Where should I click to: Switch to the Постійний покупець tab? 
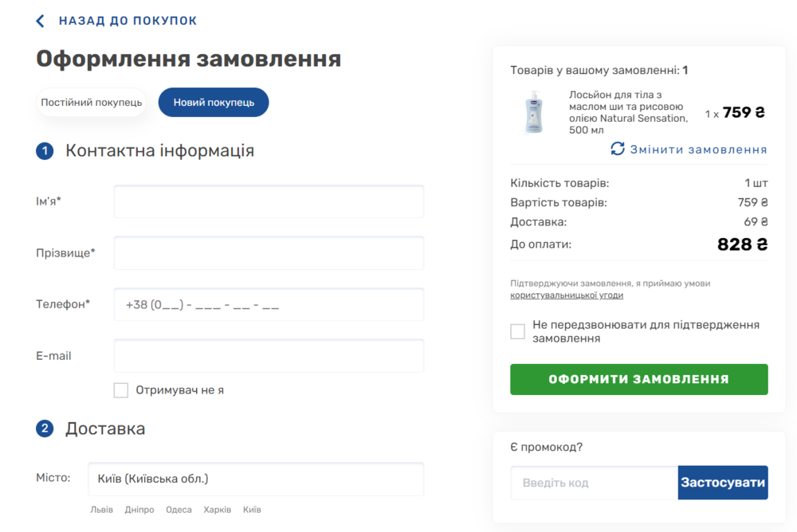tap(91, 102)
